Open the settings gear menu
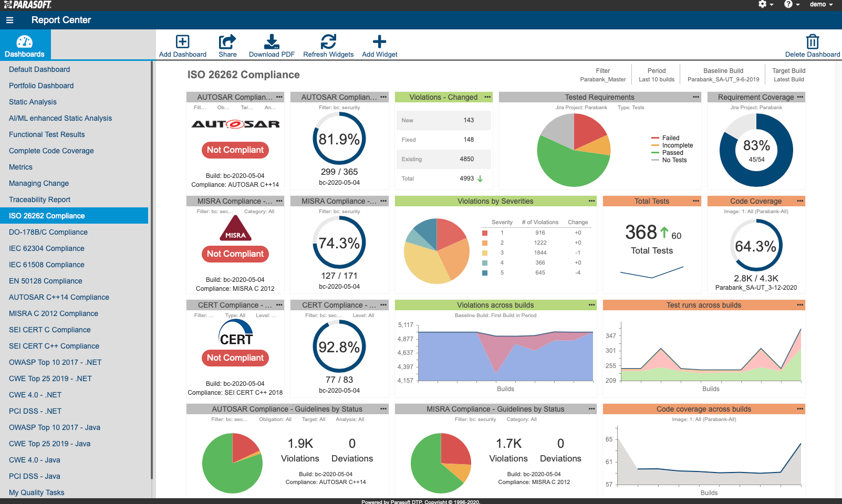The height and width of the screenshot is (504, 842). pyautogui.click(x=766, y=4)
